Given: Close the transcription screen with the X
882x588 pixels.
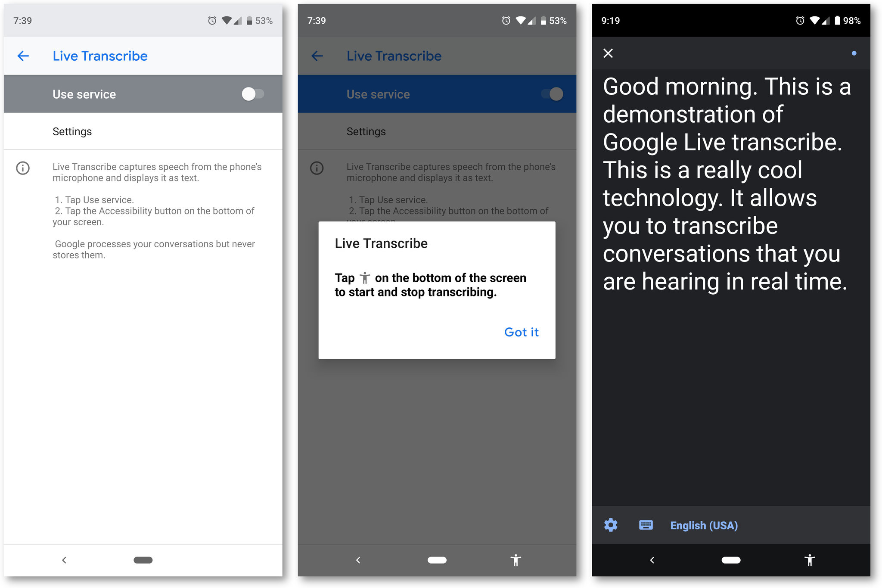Looking at the screenshot, I should coord(609,53).
